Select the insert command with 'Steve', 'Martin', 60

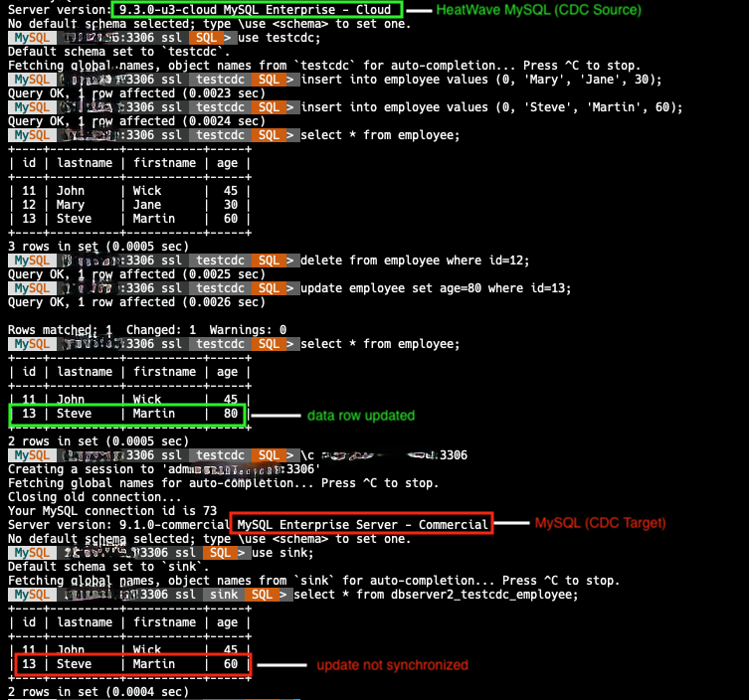(x=491, y=107)
